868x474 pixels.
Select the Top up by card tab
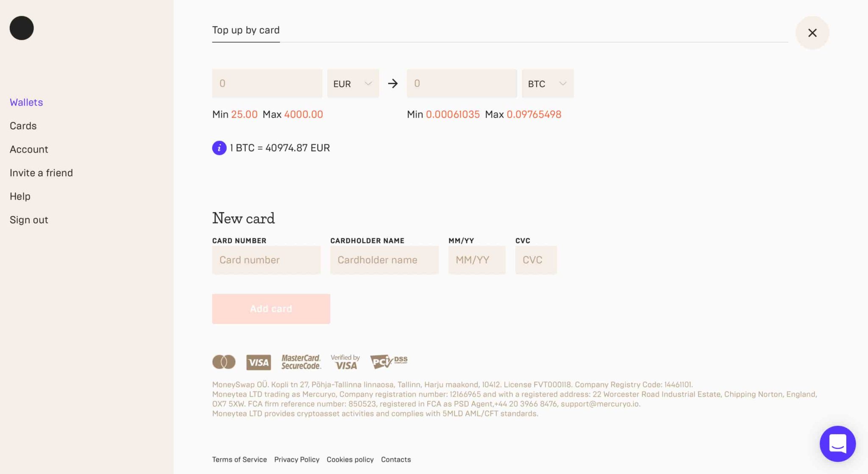click(x=246, y=30)
